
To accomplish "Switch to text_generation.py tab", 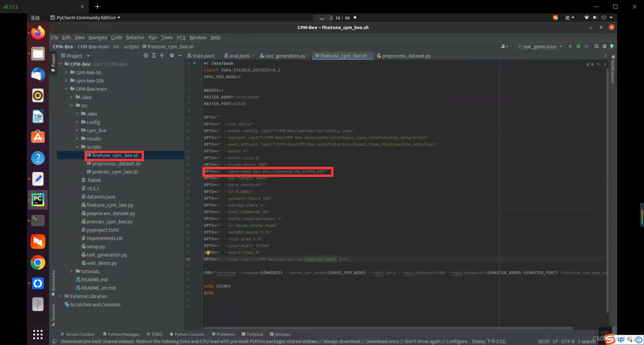I will tap(285, 56).
